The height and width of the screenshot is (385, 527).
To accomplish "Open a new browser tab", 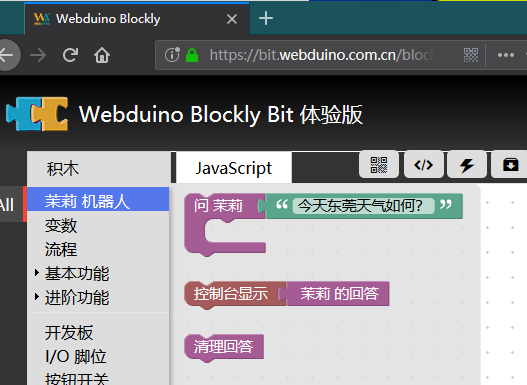I will pos(266,18).
